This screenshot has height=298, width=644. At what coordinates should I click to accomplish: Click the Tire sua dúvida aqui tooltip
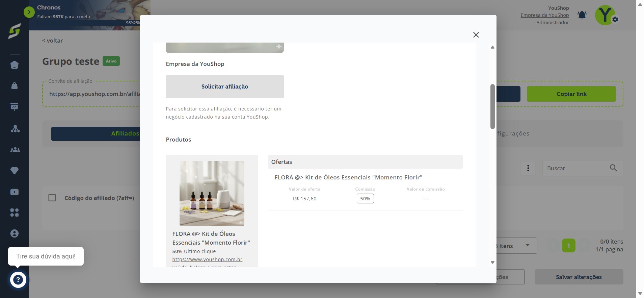tap(46, 256)
